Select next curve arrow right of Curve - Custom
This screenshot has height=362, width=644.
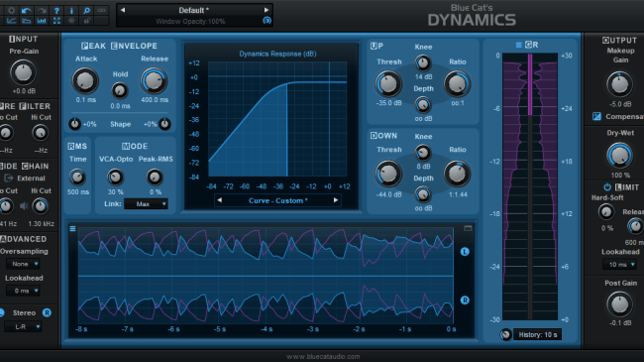click(336, 200)
